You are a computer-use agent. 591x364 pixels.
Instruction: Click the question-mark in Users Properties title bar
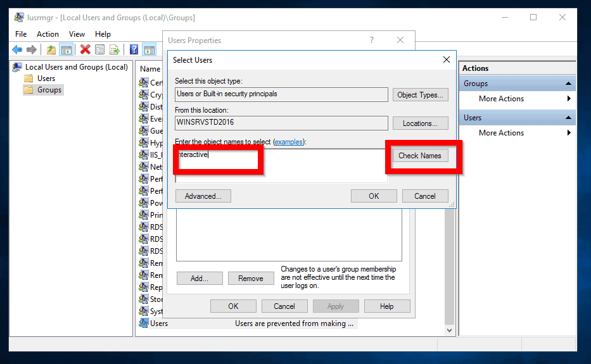coord(372,40)
